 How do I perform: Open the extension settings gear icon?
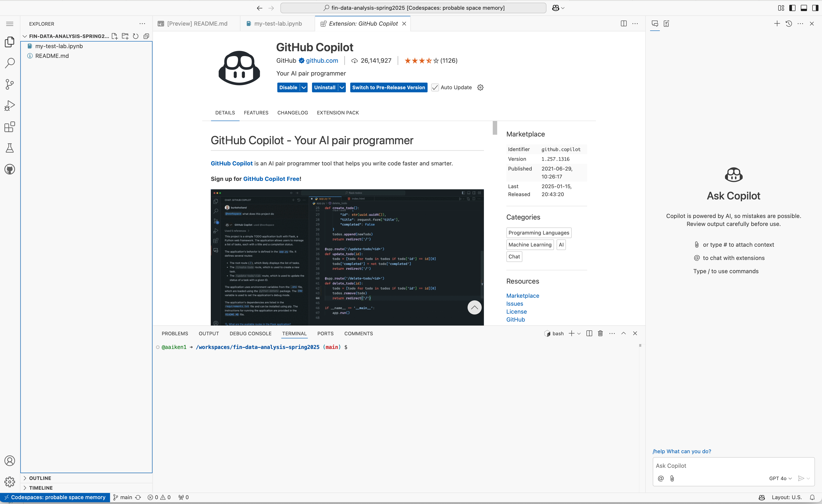click(480, 87)
